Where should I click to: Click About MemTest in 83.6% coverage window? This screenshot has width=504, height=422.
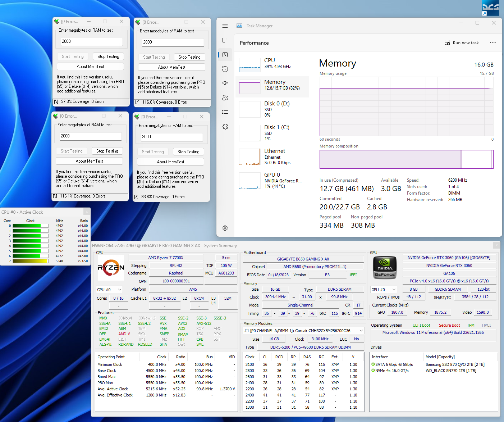pyautogui.click(x=170, y=162)
